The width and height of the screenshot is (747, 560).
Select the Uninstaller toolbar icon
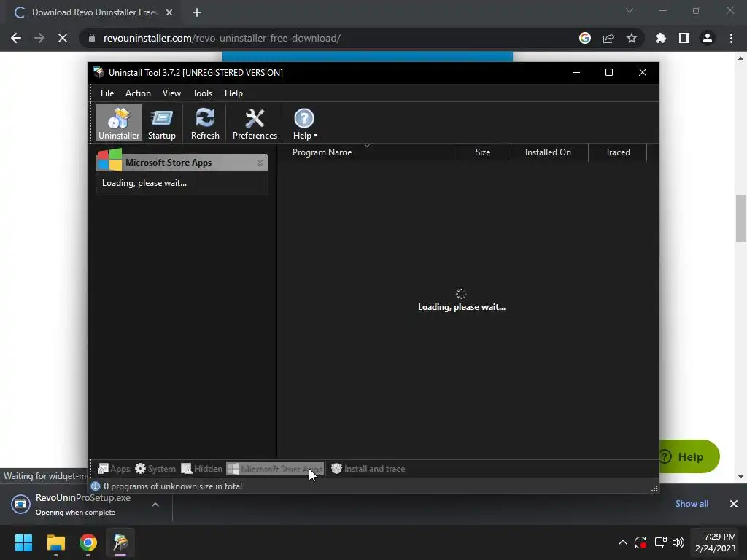119,123
